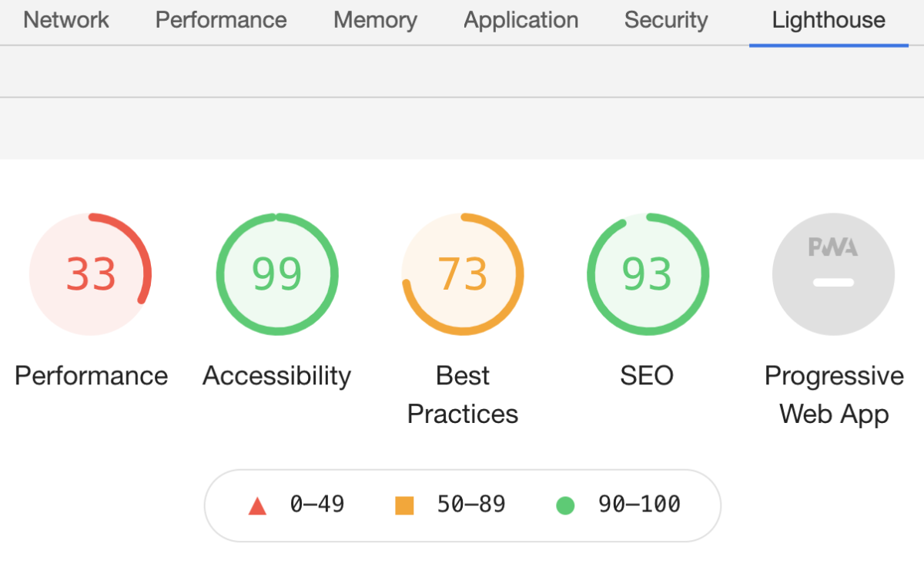The image size is (924, 567).
Task: Click the orange Best Practices gauge 73
Action: (463, 274)
